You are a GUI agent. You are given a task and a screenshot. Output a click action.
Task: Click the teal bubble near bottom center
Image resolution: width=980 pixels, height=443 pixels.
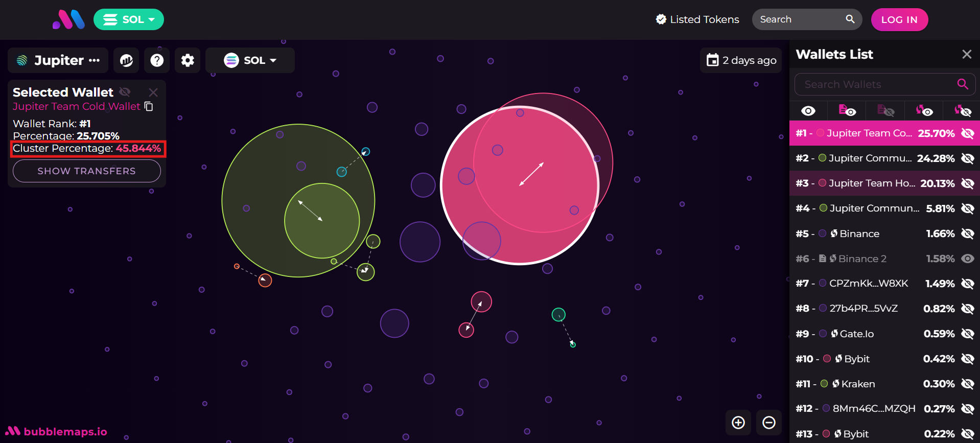[558, 315]
